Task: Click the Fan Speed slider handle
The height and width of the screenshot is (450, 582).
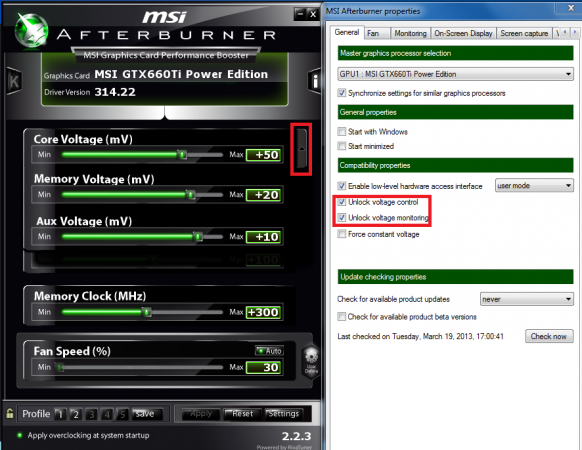Action: point(60,367)
